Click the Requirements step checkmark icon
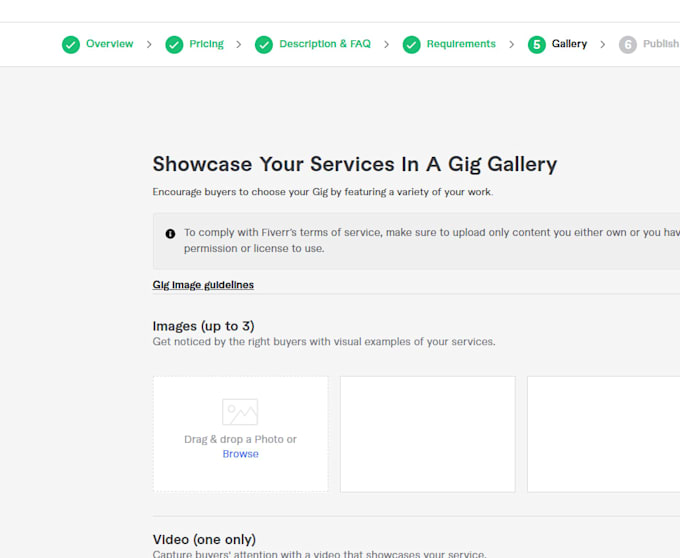The height and width of the screenshot is (558, 680). (x=412, y=44)
